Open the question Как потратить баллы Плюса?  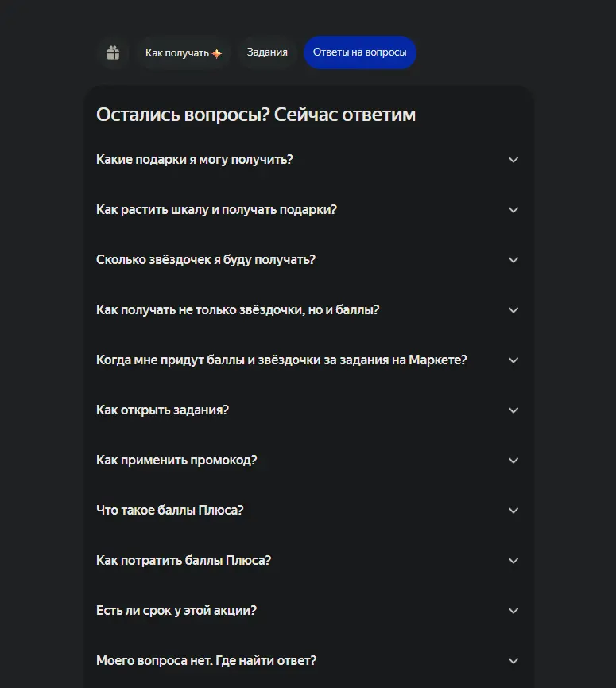click(308, 560)
